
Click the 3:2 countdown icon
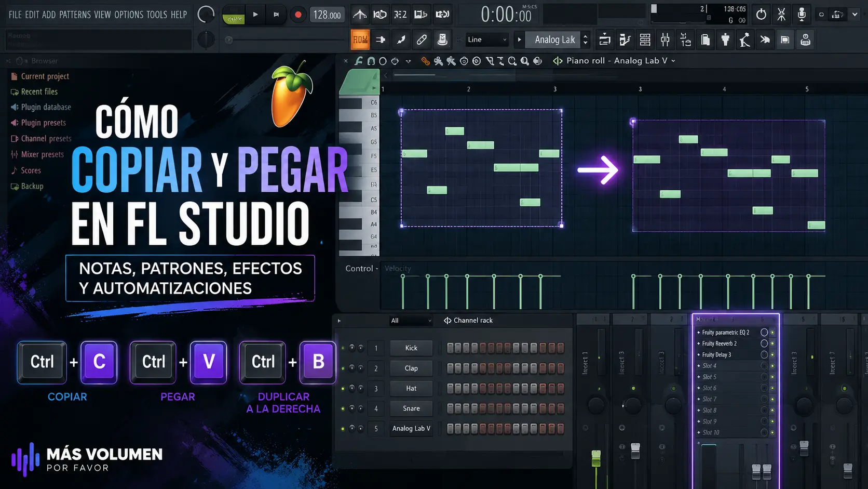[x=400, y=15]
